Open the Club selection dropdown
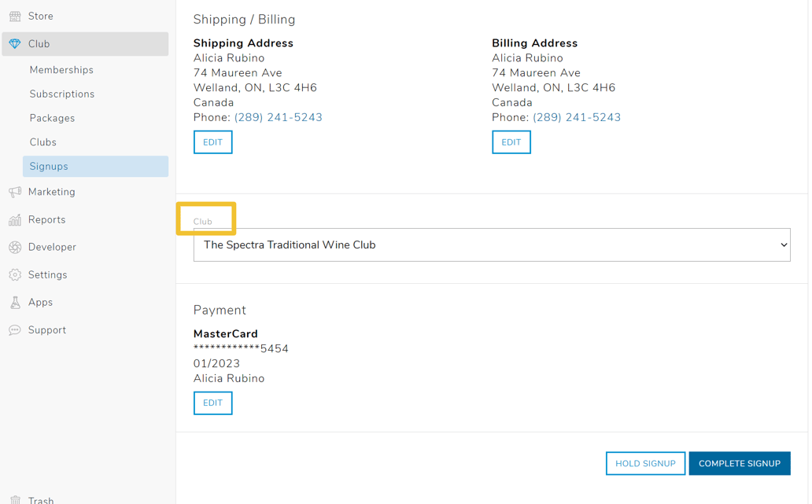This screenshot has height=504, width=812. click(x=491, y=245)
